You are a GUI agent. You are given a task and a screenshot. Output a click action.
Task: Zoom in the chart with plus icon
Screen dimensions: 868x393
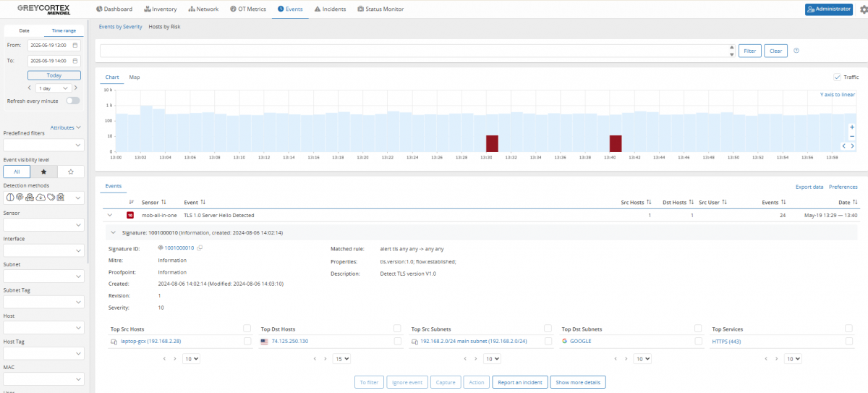(x=852, y=127)
